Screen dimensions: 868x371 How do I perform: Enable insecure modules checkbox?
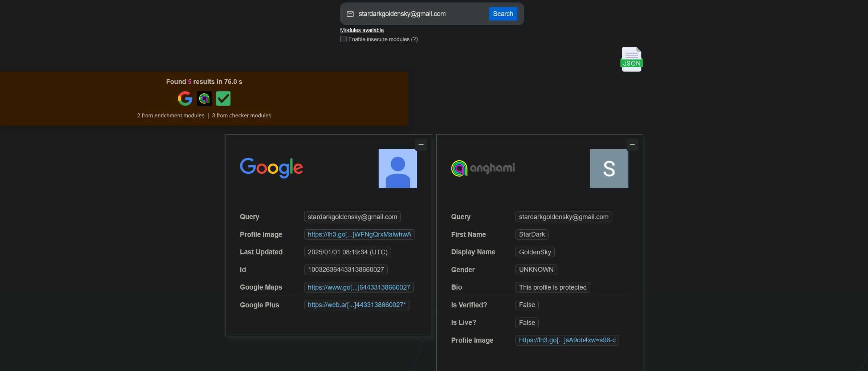click(343, 39)
